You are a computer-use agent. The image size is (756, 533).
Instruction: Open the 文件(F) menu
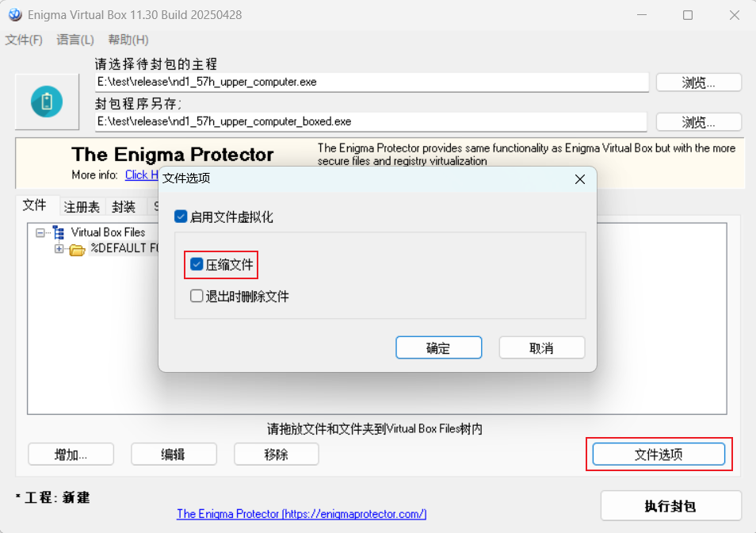pyautogui.click(x=24, y=40)
